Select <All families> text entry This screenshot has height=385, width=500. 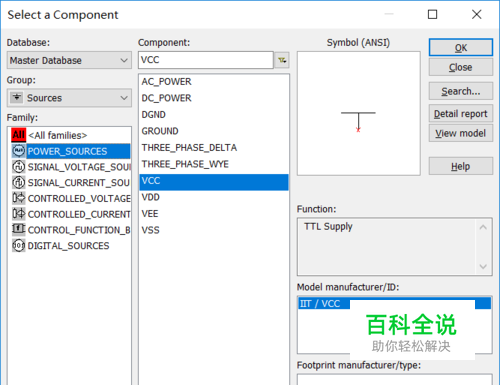click(58, 135)
